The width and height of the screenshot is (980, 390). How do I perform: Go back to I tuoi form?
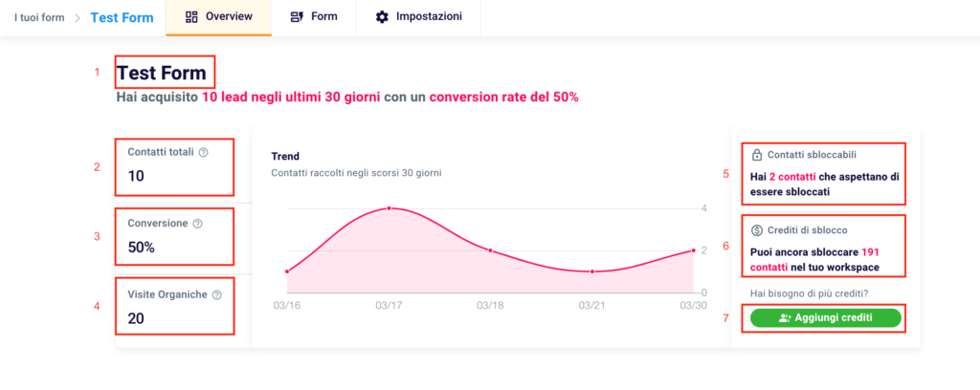click(39, 17)
